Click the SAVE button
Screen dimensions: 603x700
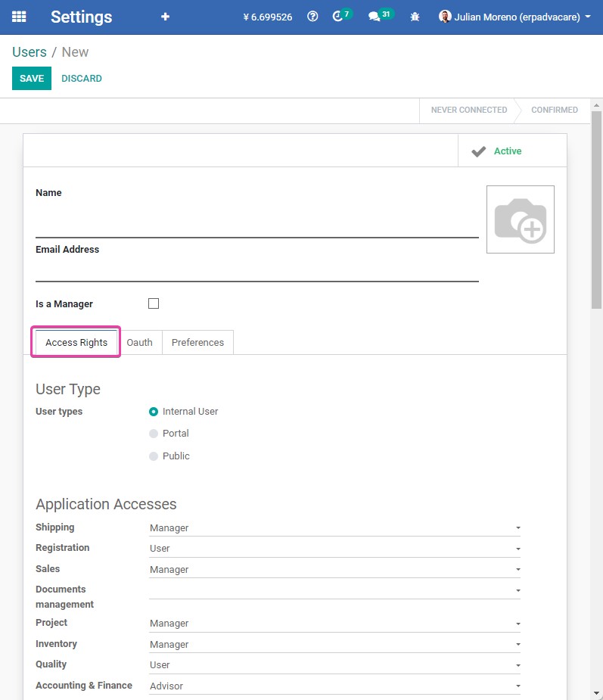pos(32,78)
